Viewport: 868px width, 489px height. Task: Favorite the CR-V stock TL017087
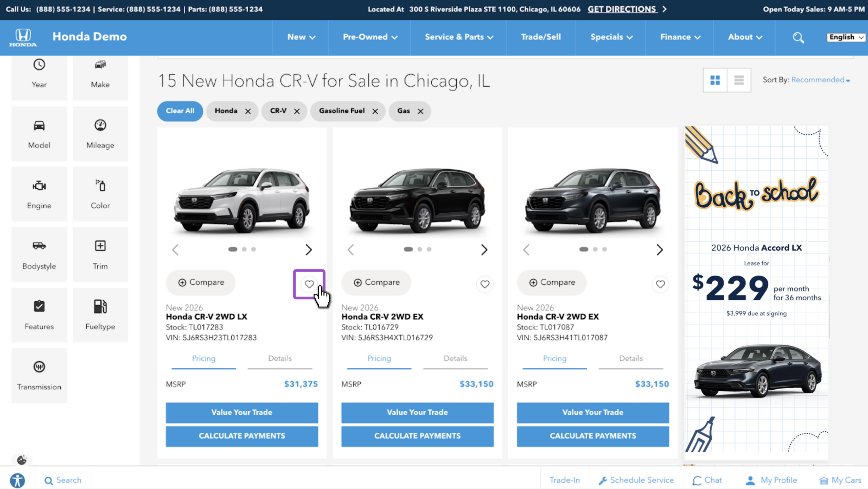click(x=660, y=284)
